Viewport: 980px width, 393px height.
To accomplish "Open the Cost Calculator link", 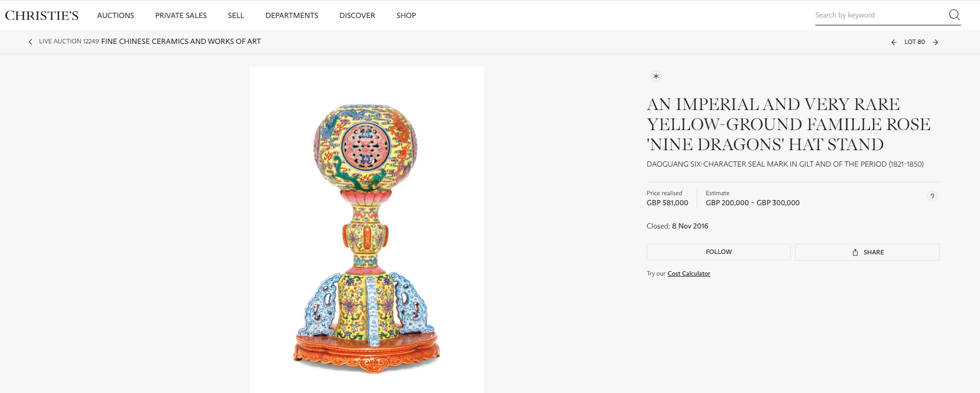I will tap(688, 273).
